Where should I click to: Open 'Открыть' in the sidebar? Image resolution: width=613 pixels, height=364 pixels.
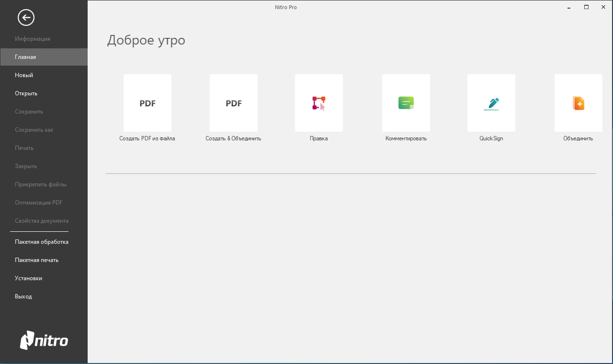coord(25,93)
